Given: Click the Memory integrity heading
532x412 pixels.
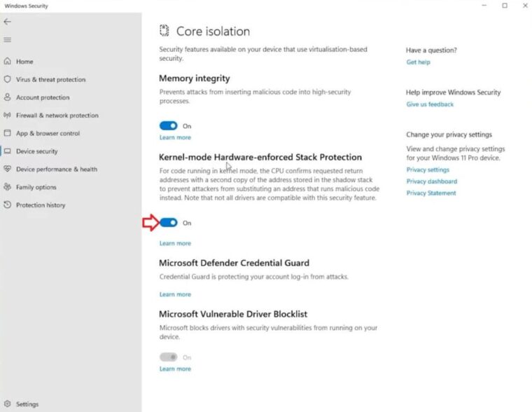Looking at the screenshot, I should [195, 78].
